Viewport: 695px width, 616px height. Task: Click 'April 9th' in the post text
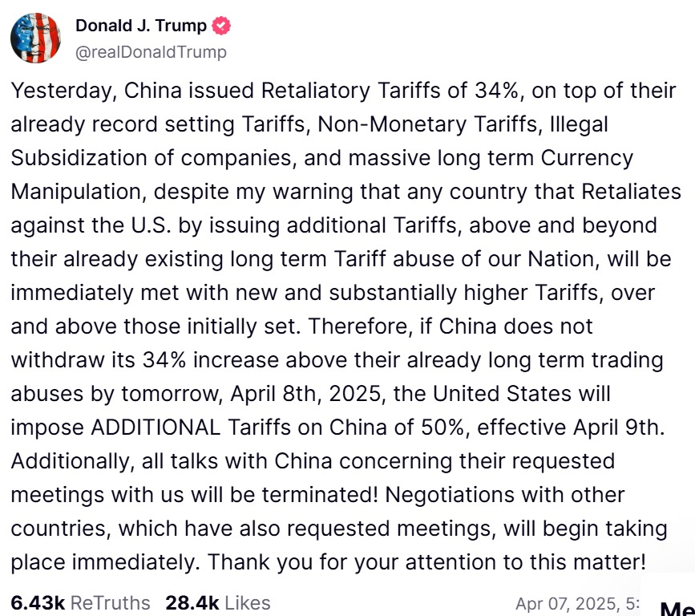coord(616,428)
